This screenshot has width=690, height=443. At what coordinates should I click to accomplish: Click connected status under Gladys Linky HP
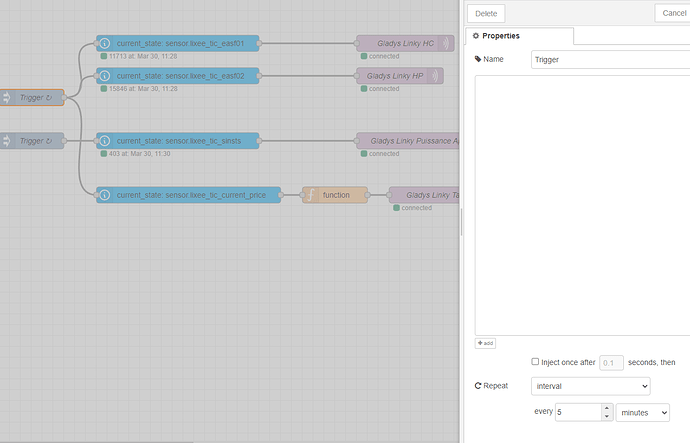coord(384,89)
